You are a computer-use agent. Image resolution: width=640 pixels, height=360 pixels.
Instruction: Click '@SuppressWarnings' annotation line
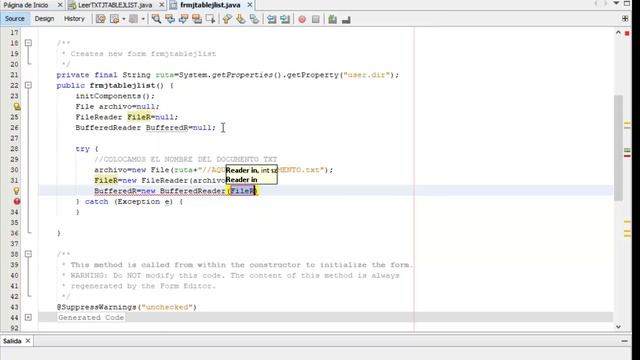pos(127,307)
